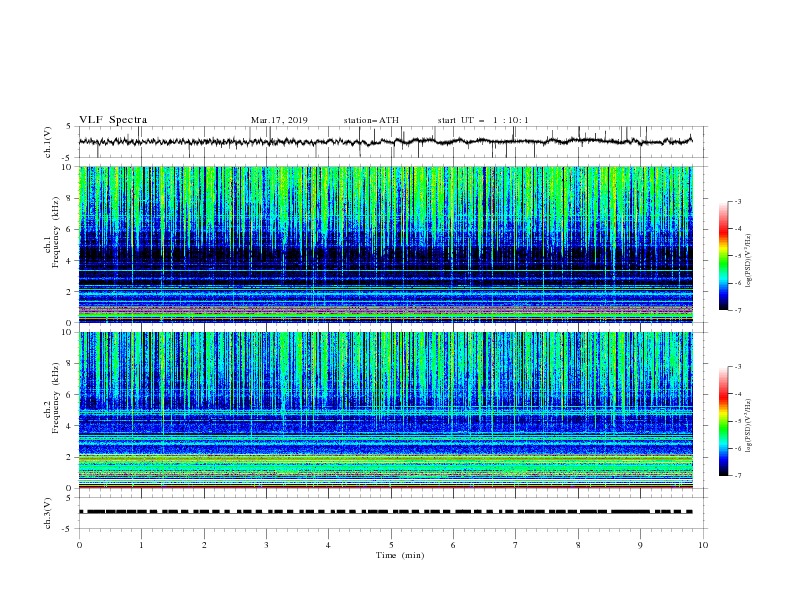Click the ch.1 "Frequency (kHz)" axis label
Viewport: 792px width, 612px height.
click(x=56, y=232)
